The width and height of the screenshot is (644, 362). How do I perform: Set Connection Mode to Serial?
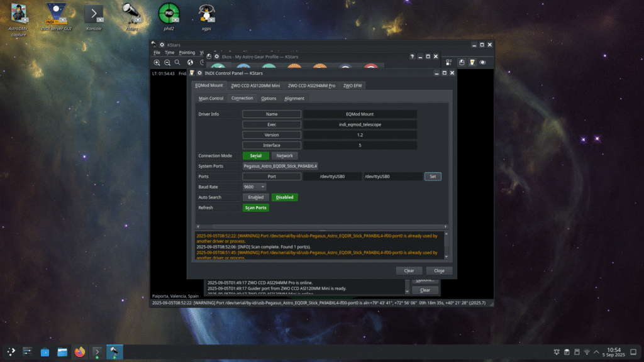(x=255, y=156)
